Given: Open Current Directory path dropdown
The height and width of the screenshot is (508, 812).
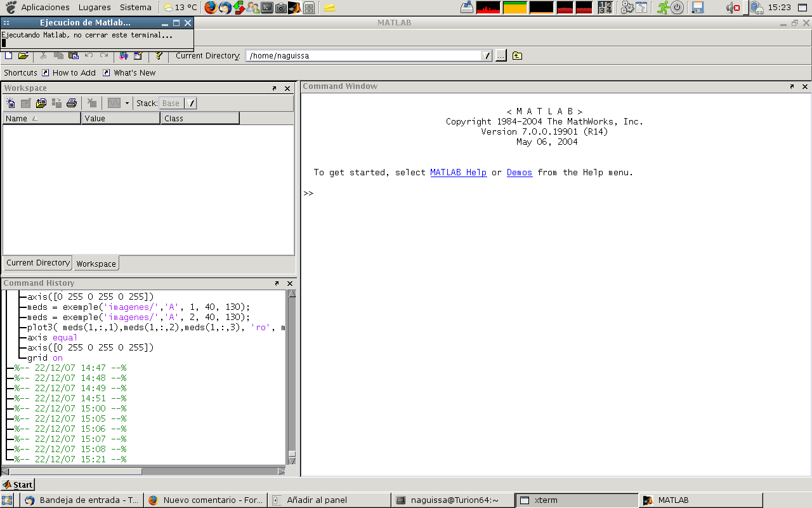Looking at the screenshot, I should (487, 56).
